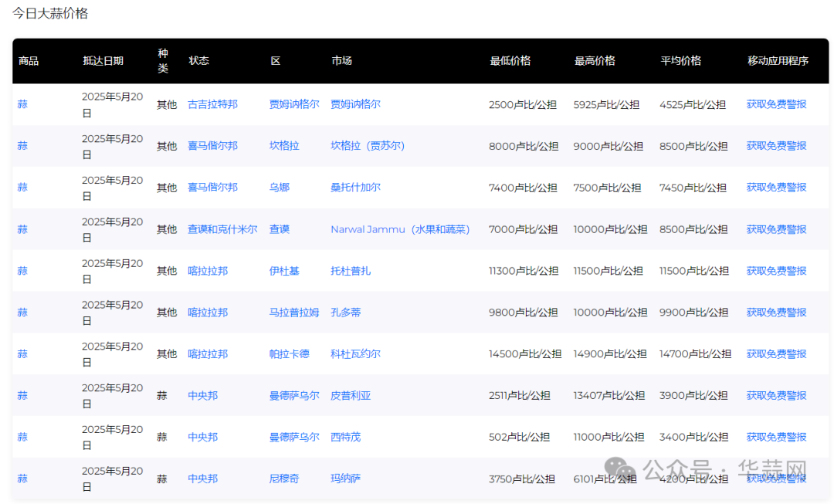Open 古吉拉特邦 state link
This screenshot has height=504, width=834.
pyautogui.click(x=212, y=104)
